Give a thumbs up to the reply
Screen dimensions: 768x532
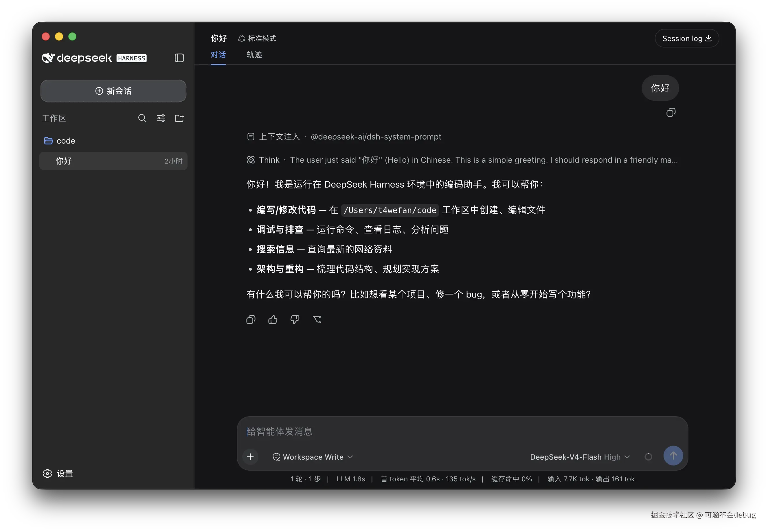(273, 320)
